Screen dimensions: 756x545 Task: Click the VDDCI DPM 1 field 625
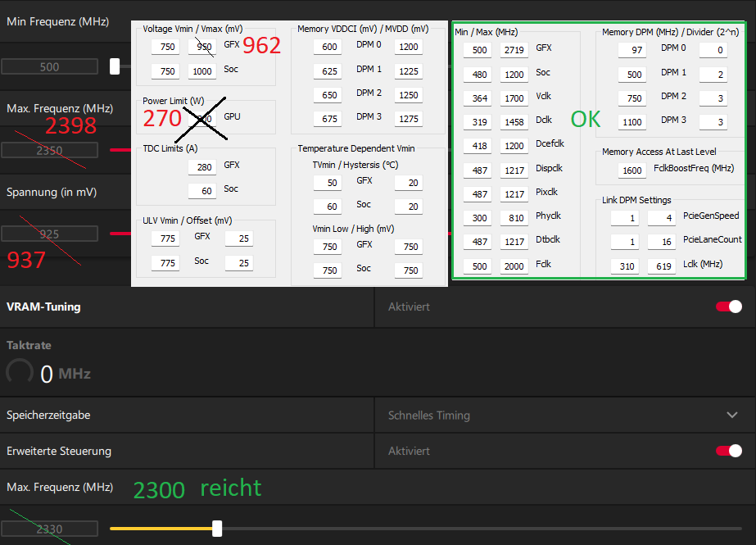coord(328,71)
